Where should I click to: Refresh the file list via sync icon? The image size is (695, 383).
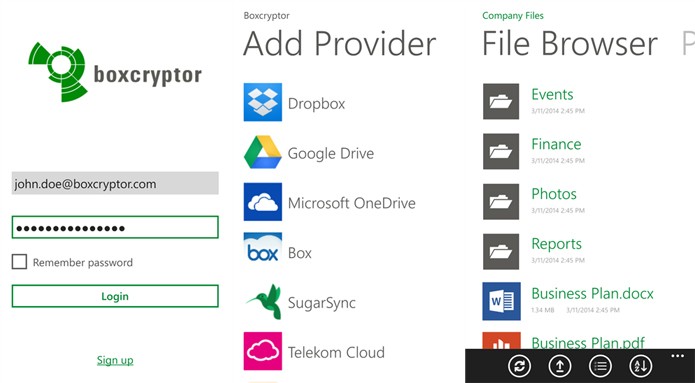[519, 366]
